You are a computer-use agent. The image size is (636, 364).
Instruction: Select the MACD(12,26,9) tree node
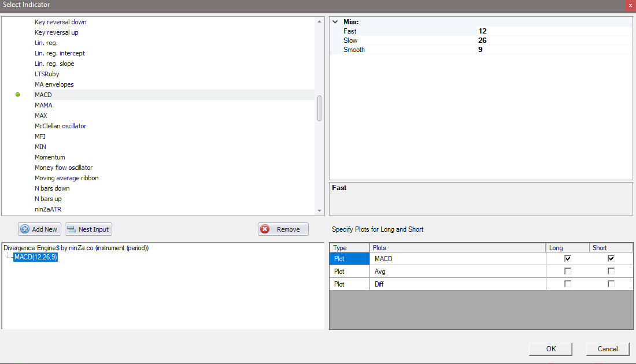pyautogui.click(x=36, y=257)
